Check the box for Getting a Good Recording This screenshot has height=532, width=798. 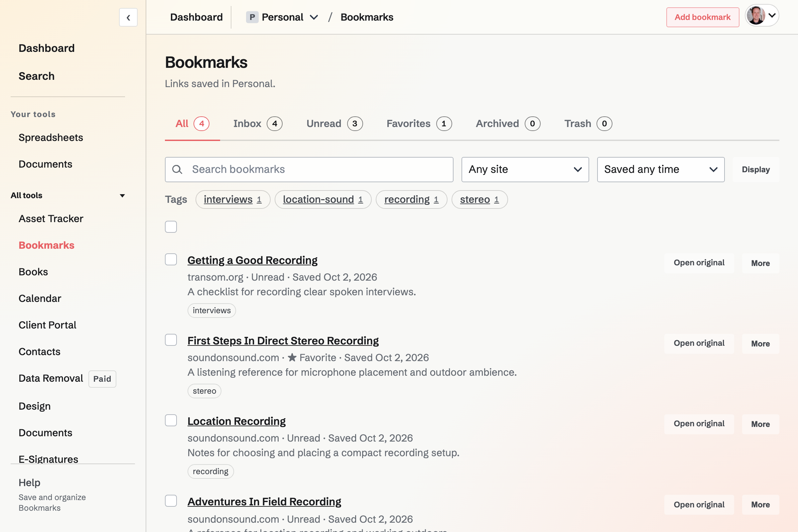[x=171, y=260]
